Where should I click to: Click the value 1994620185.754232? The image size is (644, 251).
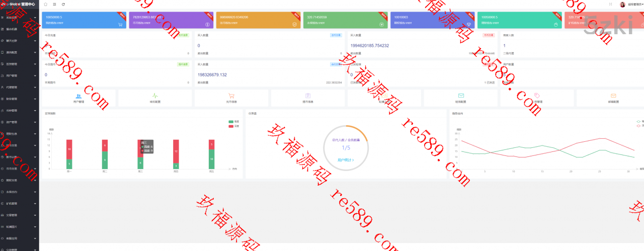369,46
